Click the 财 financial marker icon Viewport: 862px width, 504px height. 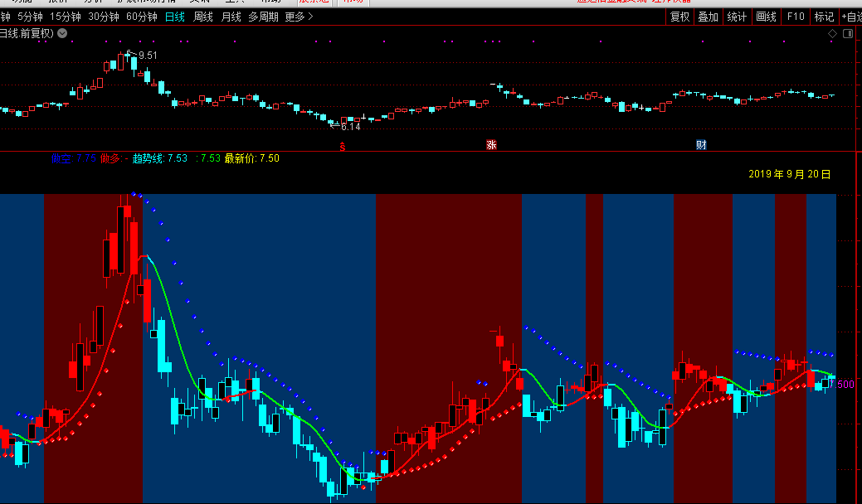pos(701,145)
